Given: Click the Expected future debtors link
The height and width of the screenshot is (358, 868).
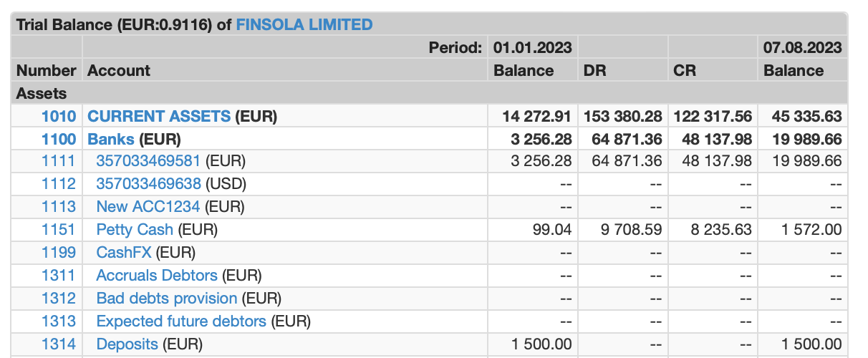Looking at the screenshot, I should [181, 321].
